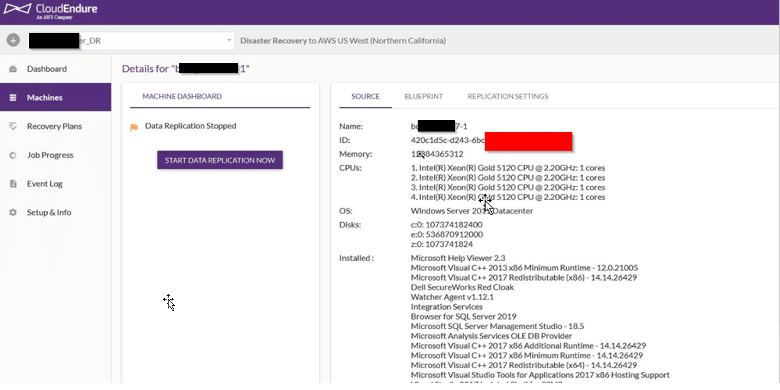Switch to the Source tab

point(366,97)
